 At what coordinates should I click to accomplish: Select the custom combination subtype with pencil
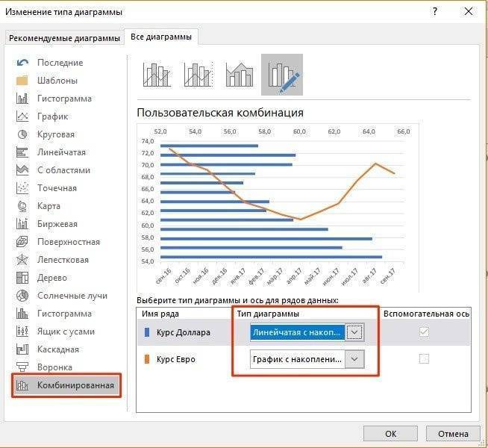(x=282, y=75)
